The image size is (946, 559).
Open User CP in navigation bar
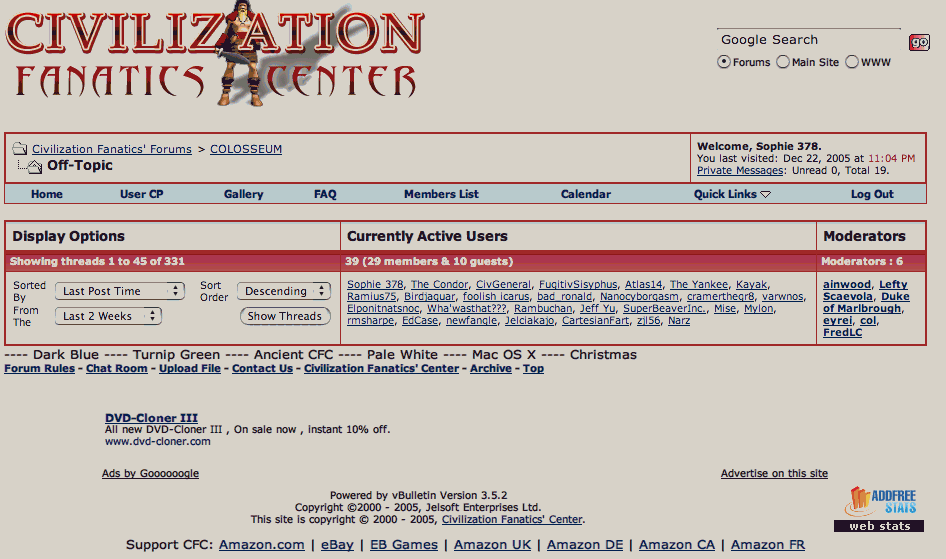(x=142, y=194)
